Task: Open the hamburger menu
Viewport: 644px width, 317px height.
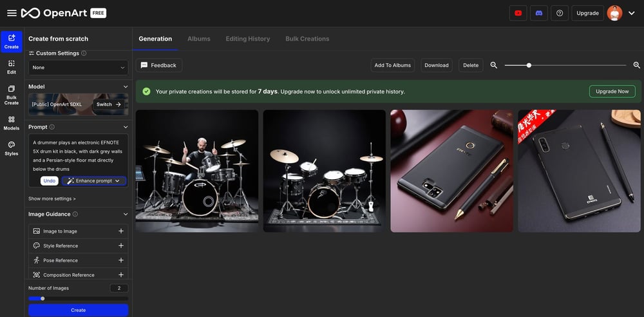Action: 12,13
